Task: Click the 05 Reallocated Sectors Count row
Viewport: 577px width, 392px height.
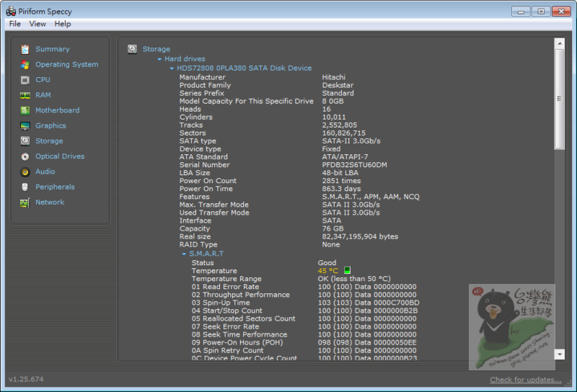Action: tap(304, 318)
